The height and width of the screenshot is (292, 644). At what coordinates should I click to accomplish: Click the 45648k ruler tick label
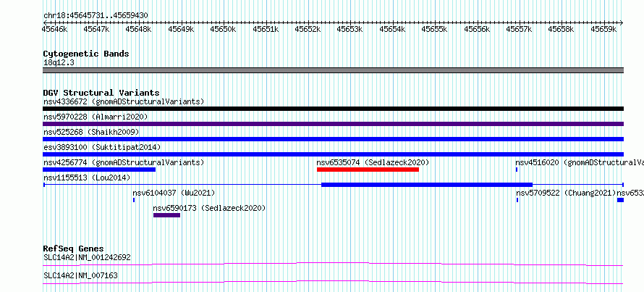[x=138, y=29]
